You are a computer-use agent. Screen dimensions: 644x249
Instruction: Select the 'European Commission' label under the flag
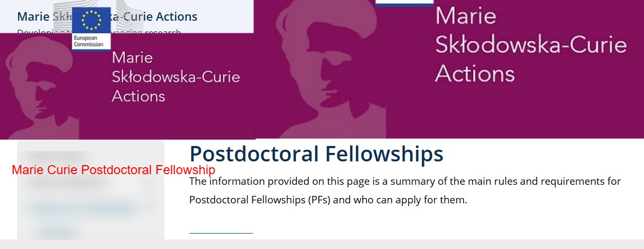[89, 41]
